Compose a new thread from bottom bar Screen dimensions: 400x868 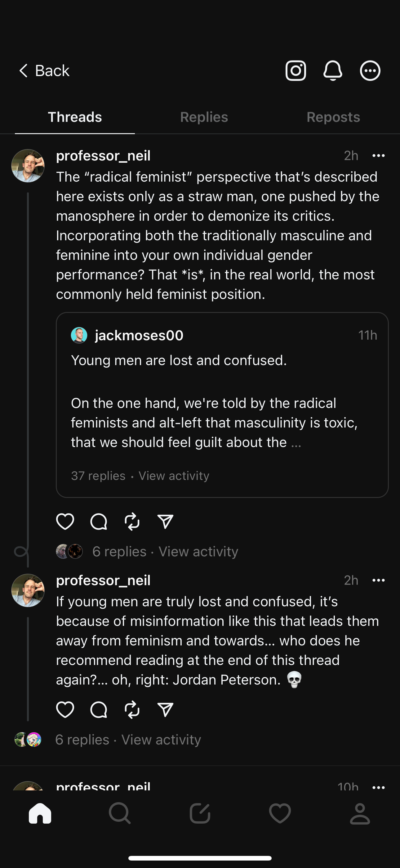200,813
